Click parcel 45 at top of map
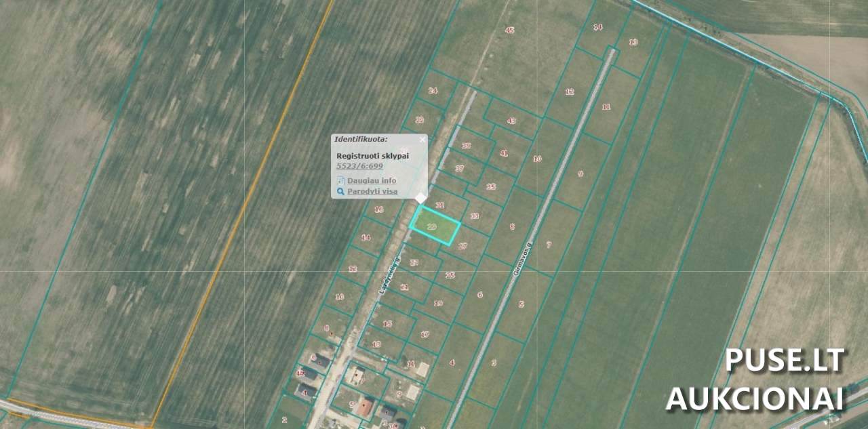Viewport: 868px width, 429px height. pos(509,30)
